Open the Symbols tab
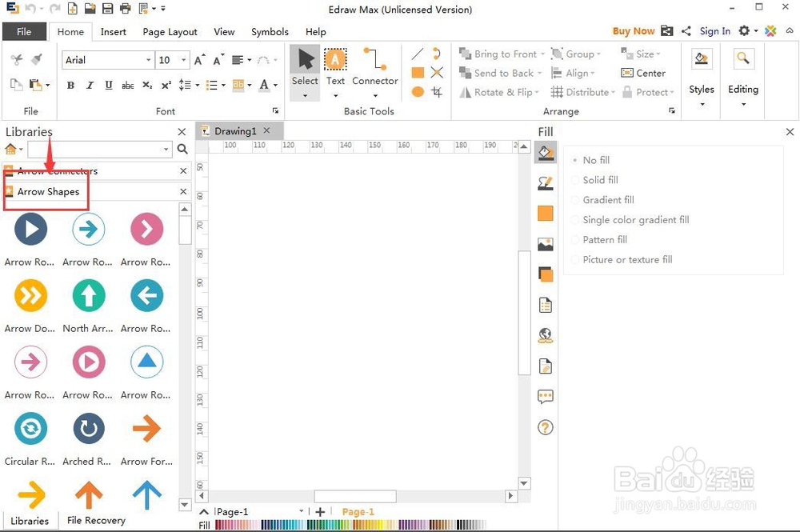Image resolution: width=800 pixels, height=532 pixels. pos(270,32)
